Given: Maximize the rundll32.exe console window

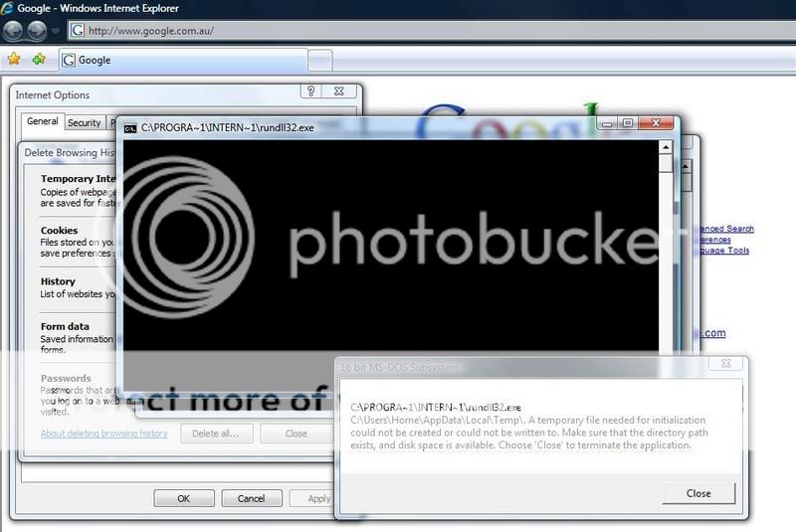Looking at the screenshot, I should click(628, 123).
